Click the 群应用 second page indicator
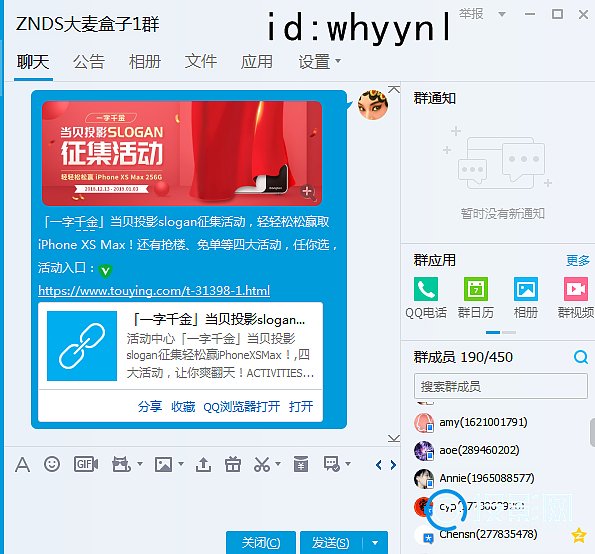This screenshot has width=595, height=554. pos(509,333)
